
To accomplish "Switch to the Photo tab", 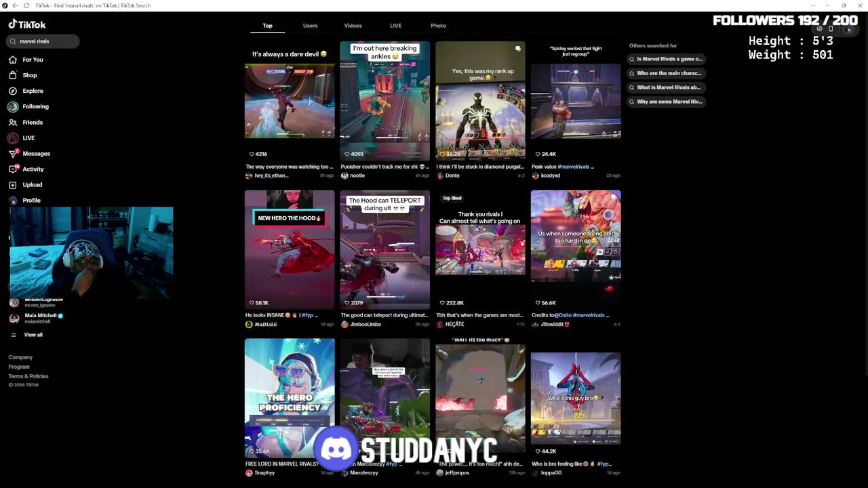I will coord(438,26).
